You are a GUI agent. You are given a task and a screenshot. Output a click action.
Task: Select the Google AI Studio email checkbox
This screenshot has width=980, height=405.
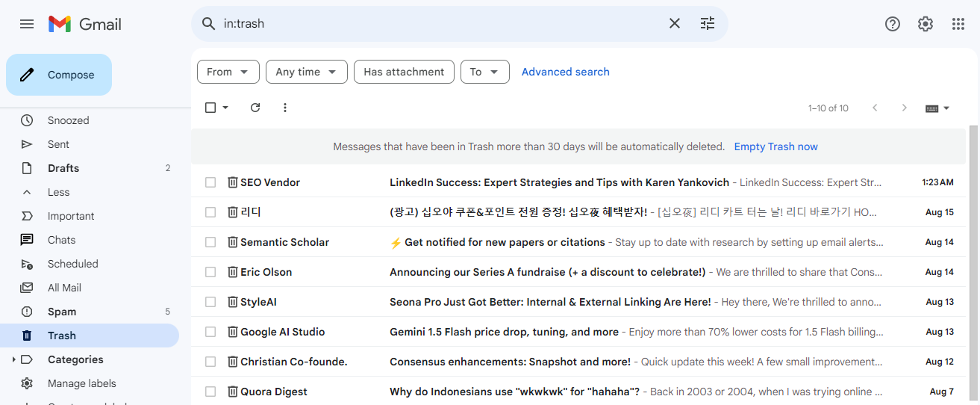click(x=210, y=332)
